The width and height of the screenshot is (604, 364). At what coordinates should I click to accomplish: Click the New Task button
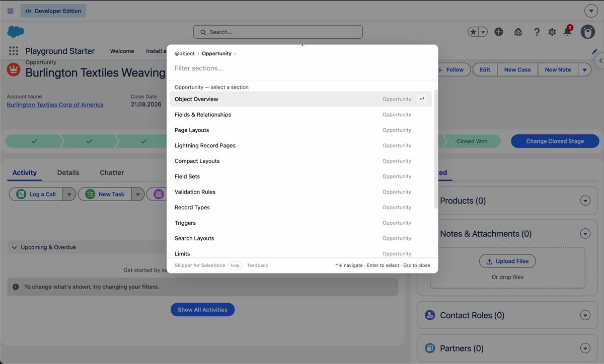(105, 194)
